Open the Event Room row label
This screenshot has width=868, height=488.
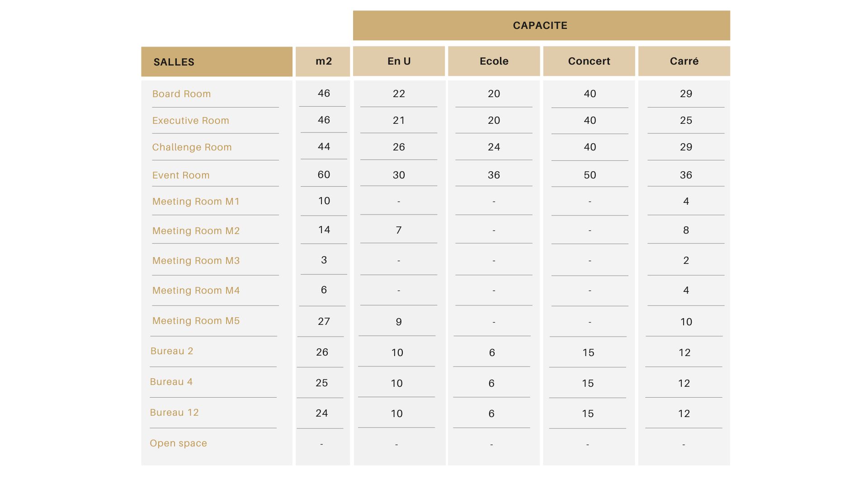[x=181, y=175]
